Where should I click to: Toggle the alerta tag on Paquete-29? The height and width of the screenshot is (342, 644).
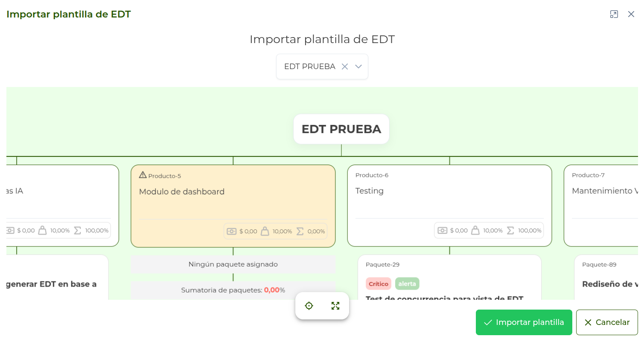[x=407, y=283]
